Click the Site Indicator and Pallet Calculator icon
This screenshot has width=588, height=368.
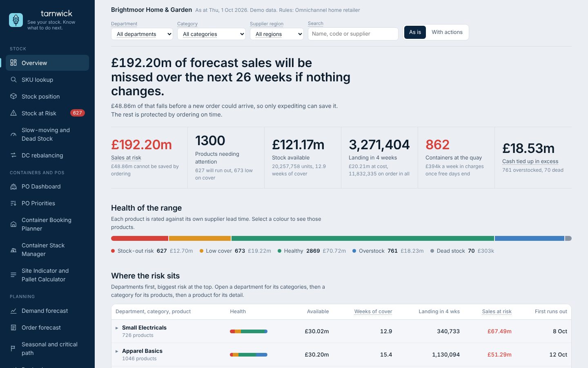[x=13, y=275]
